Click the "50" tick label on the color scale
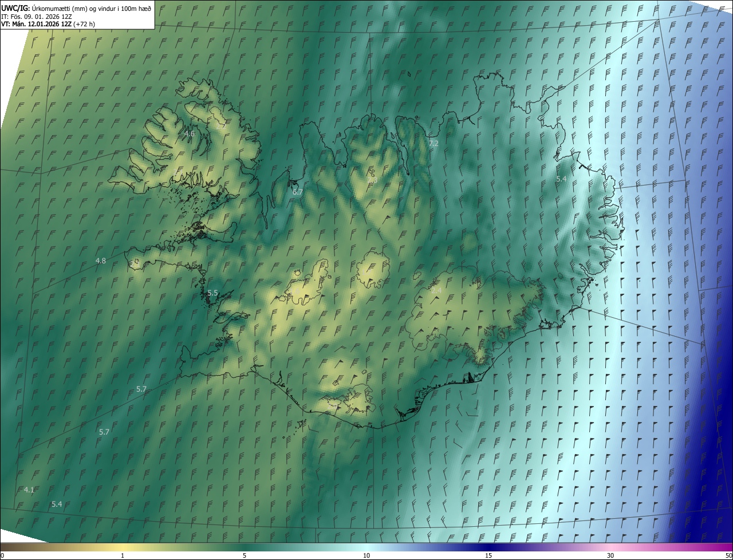 click(x=728, y=555)
